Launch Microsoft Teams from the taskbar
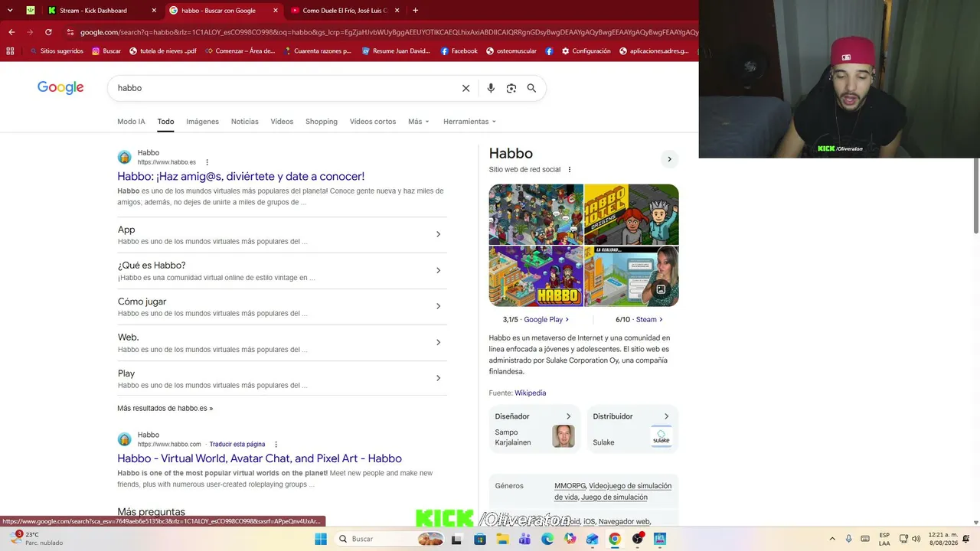Image resolution: width=980 pixels, height=551 pixels. click(524, 539)
